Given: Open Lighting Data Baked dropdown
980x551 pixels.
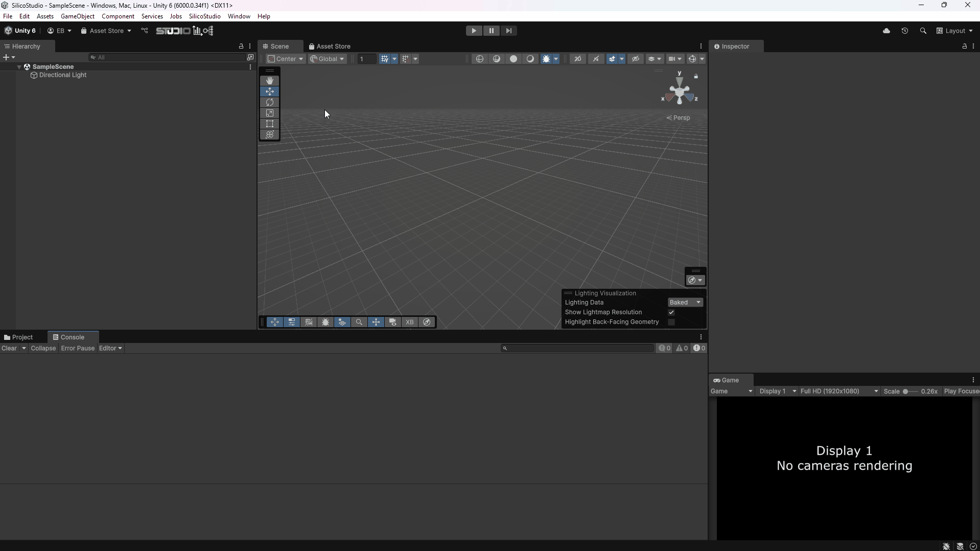Looking at the screenshot, I should pos(686,303).
